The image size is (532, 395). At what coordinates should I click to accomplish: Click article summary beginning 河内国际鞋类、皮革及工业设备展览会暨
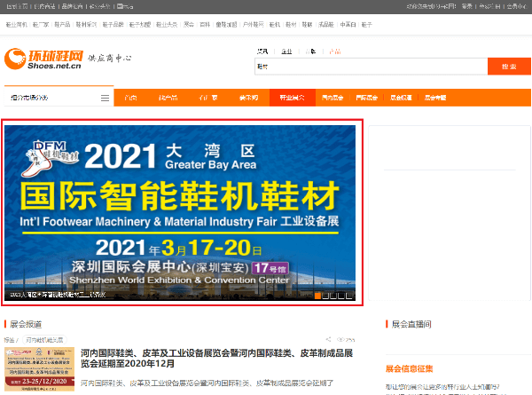click(x=207, y=383)
